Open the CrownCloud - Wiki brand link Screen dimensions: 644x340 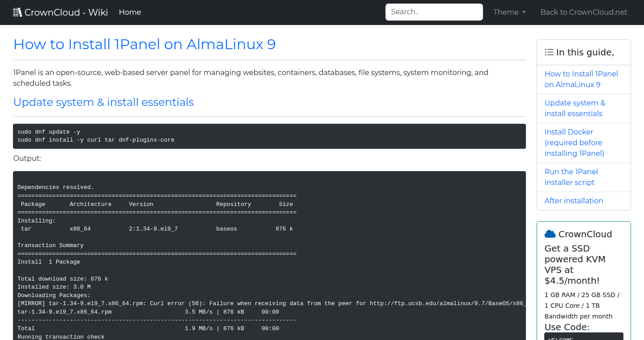(60, 13)
